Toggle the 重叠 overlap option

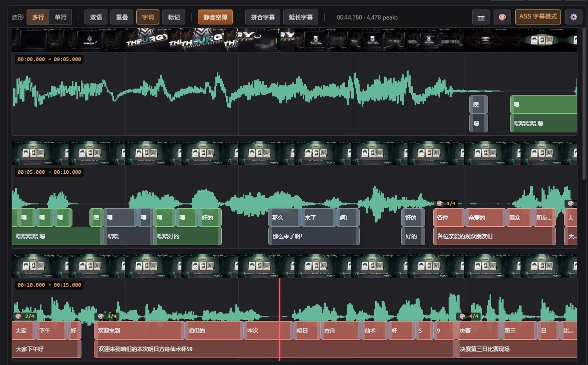pos(122,17)
